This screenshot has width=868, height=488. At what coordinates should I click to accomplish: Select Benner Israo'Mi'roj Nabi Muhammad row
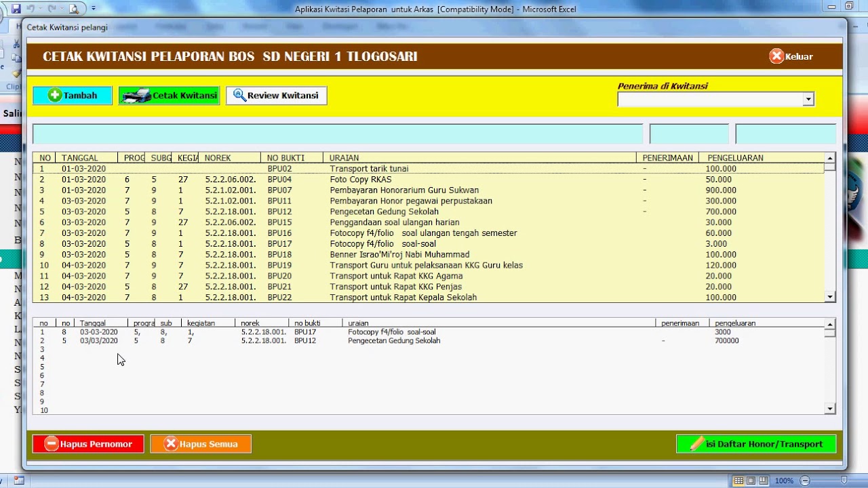[x=429, y=255]
